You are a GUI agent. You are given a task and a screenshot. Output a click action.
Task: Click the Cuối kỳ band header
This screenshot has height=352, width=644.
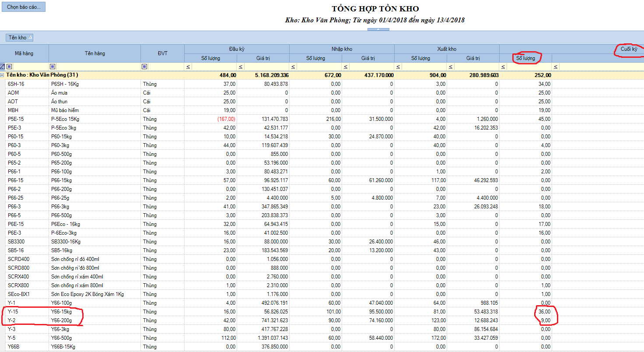[x=572, y=49]
